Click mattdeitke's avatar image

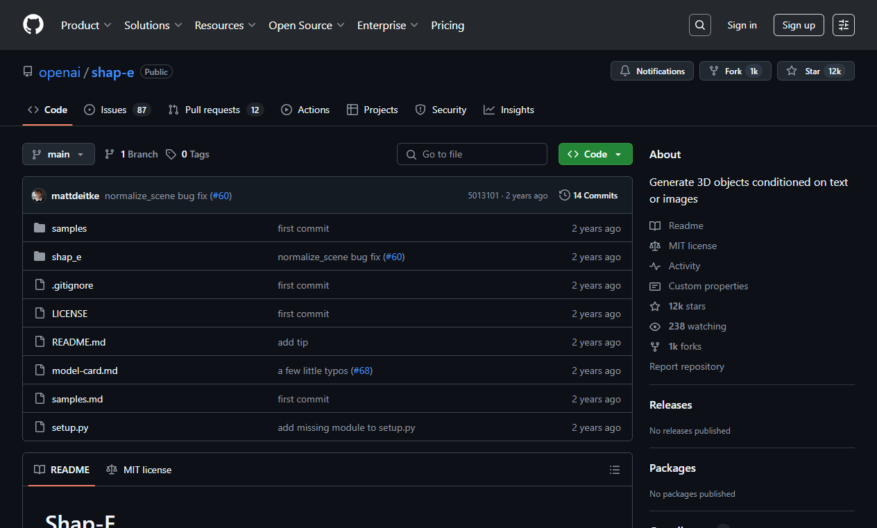tap(39, 195)
